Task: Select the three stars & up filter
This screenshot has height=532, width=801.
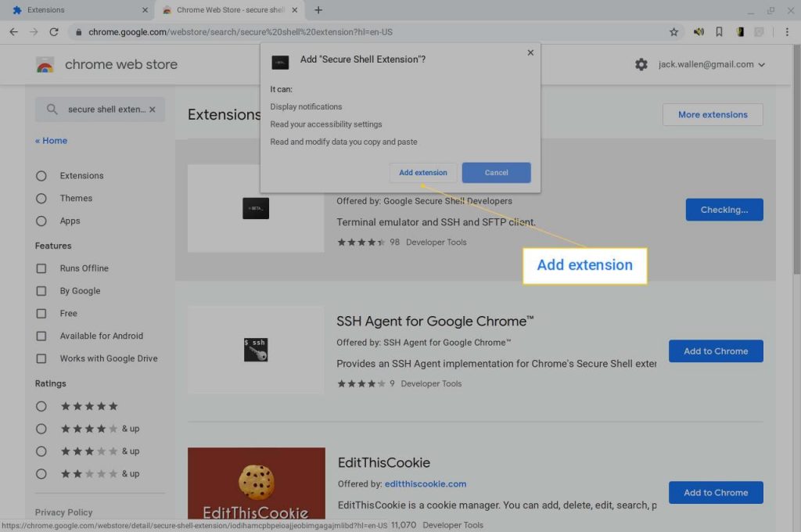Action: click(41, 451)
